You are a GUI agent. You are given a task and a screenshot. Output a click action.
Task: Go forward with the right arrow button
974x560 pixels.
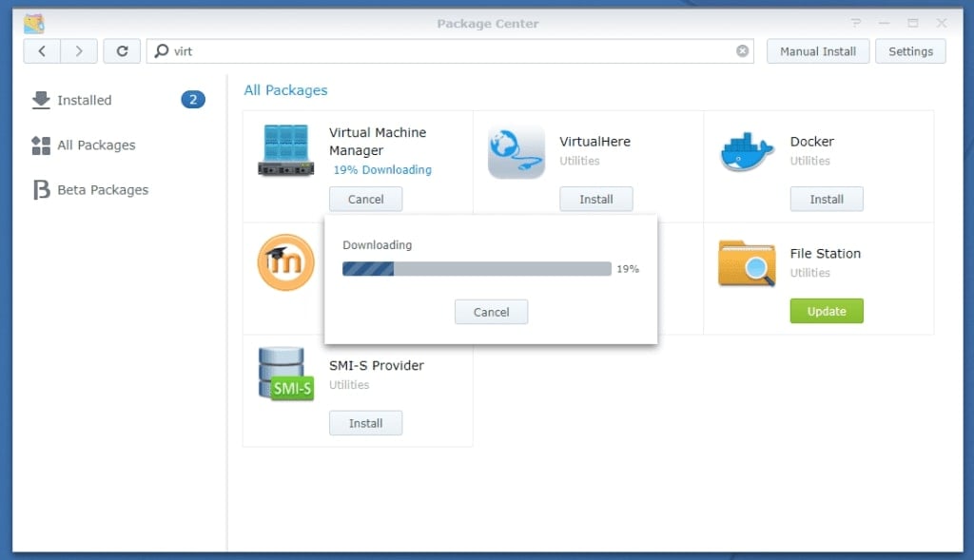pos(79,51)
